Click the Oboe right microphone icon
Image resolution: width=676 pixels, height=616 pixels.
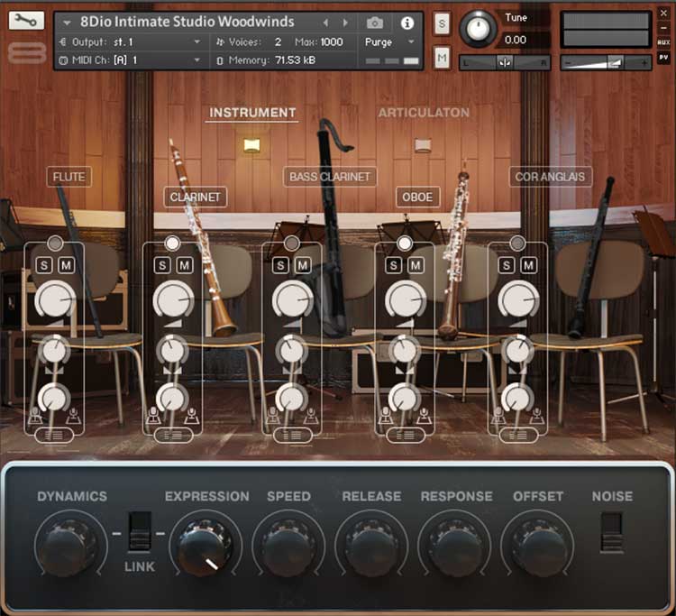coord(424,417)
